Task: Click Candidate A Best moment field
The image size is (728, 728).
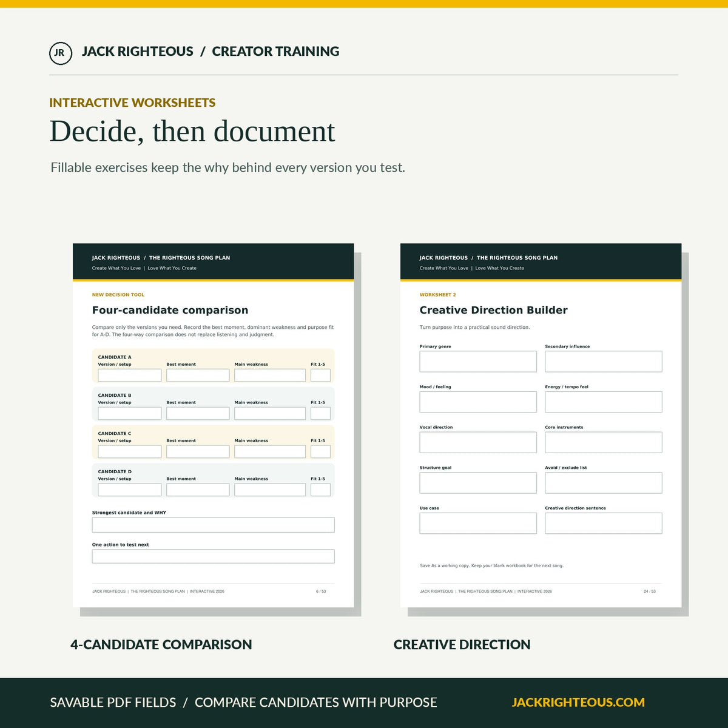Action: (x=198, y=376)
